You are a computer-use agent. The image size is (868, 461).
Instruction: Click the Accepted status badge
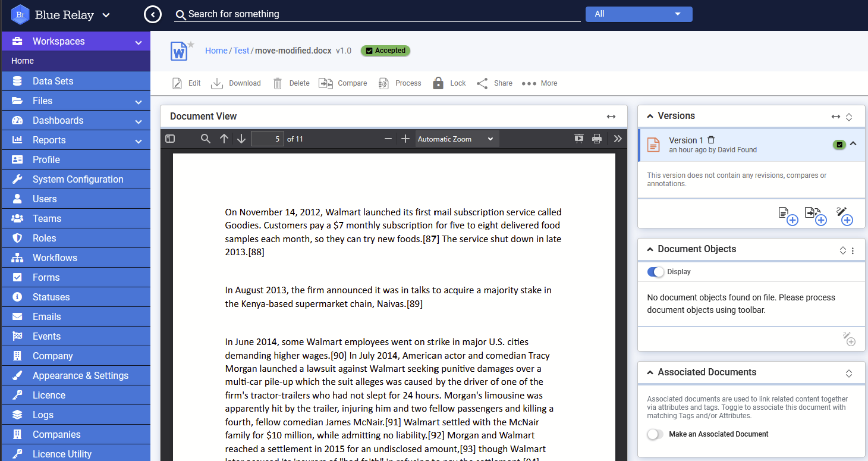(x=385, y=51)
